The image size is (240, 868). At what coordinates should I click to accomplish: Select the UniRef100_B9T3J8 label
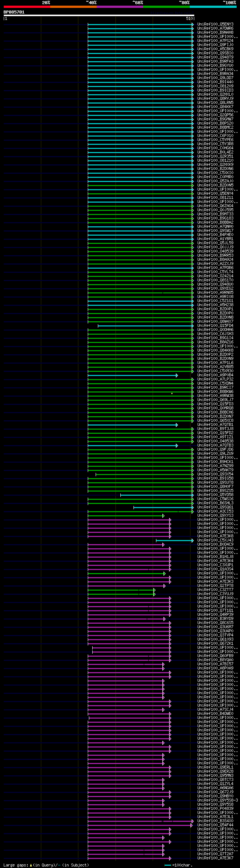215,429
